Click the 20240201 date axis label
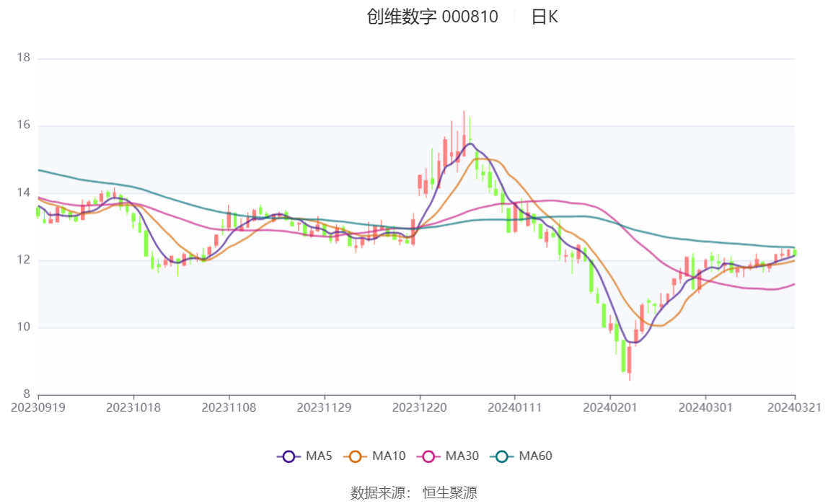 click(610, 407)
